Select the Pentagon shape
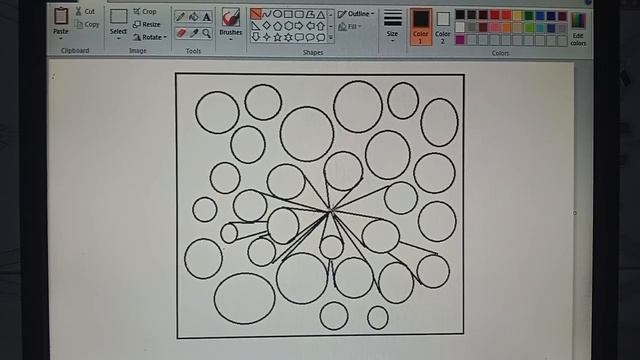This screenshot has height=360, width=640. [278, 26]
